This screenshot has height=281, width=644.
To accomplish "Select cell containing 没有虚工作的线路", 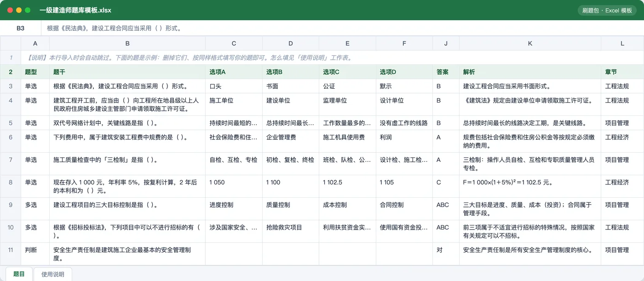I will 404,123.
